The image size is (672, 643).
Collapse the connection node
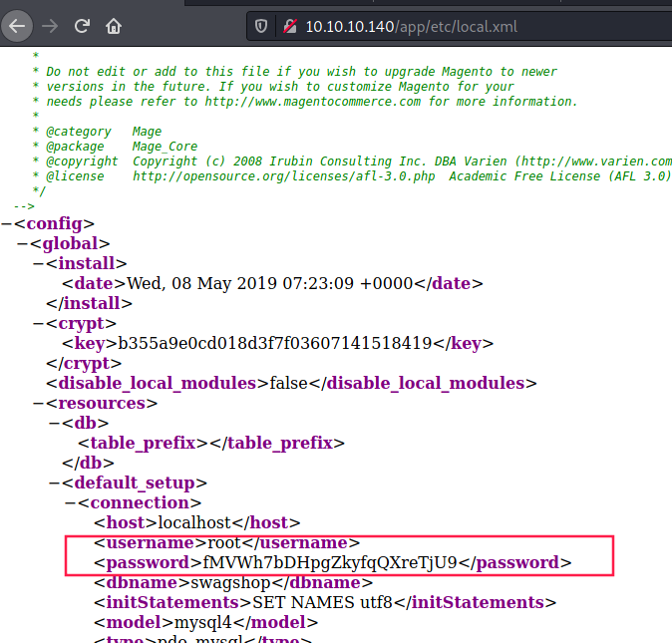tap(71, 502)
